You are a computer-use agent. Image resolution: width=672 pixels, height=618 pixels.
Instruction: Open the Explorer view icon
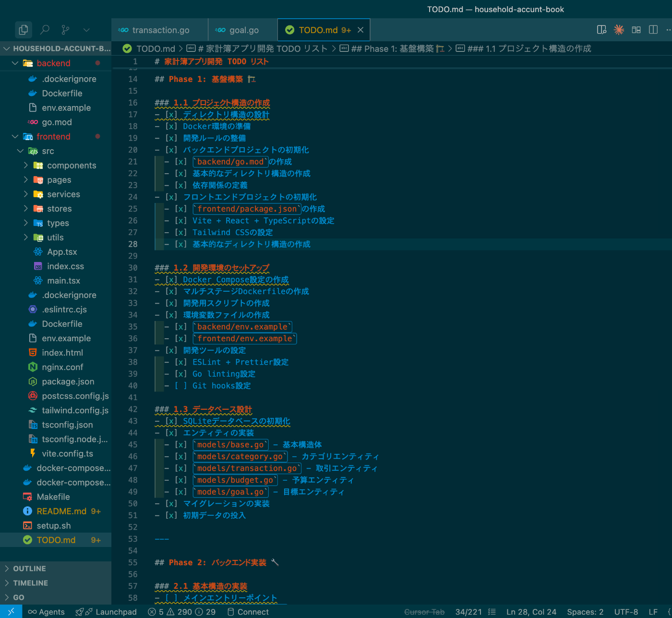click(x=23, y=30)
